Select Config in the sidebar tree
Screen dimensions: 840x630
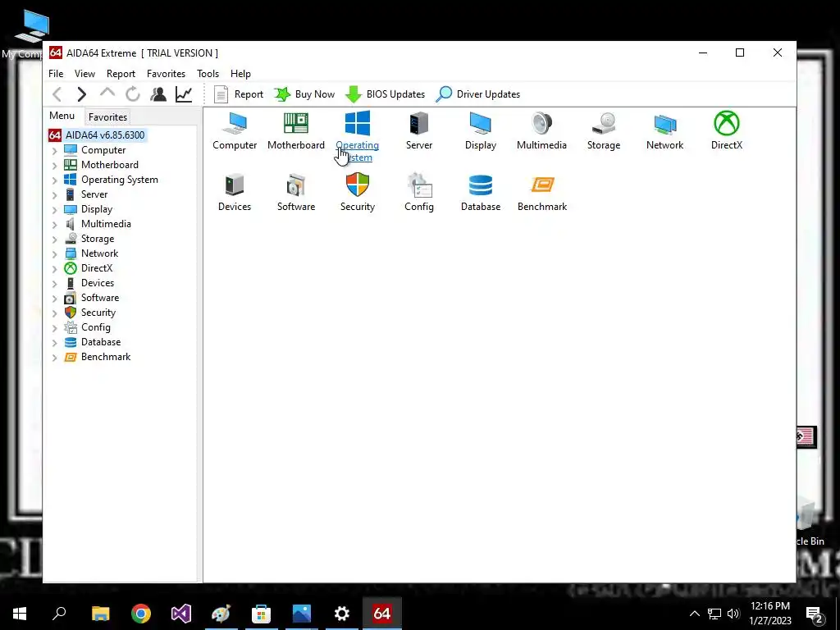96,326
